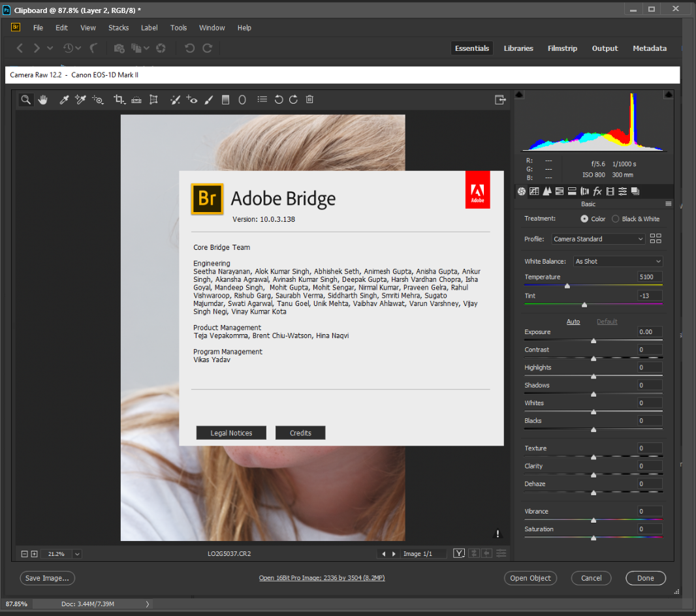Rotate image 90 degrees clockwise
The height and width of the screenshot is (616, 696).
point(293,100)
